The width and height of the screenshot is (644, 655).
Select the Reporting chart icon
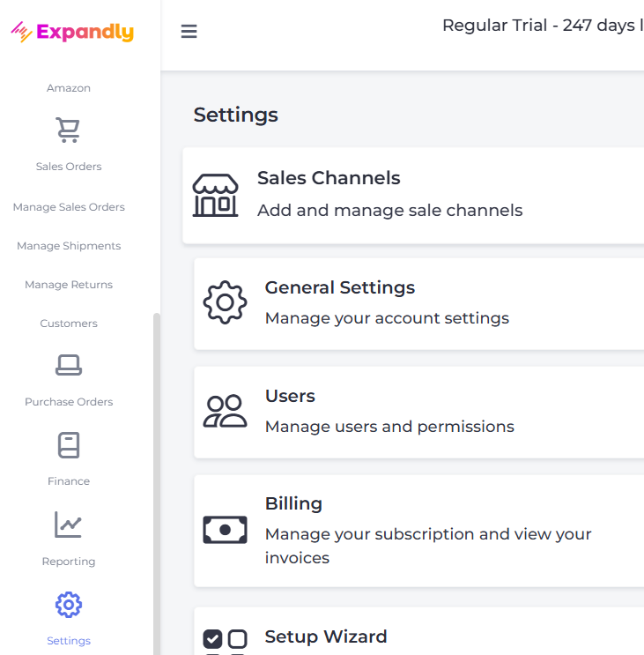69,525
